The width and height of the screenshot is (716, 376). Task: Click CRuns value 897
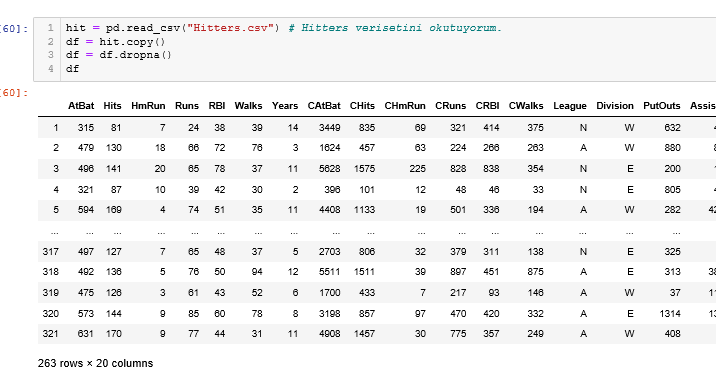click(458, 272)
